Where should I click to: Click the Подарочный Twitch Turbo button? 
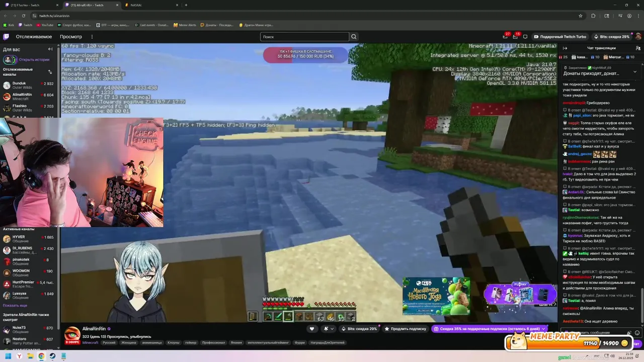(x=560, y=37)
